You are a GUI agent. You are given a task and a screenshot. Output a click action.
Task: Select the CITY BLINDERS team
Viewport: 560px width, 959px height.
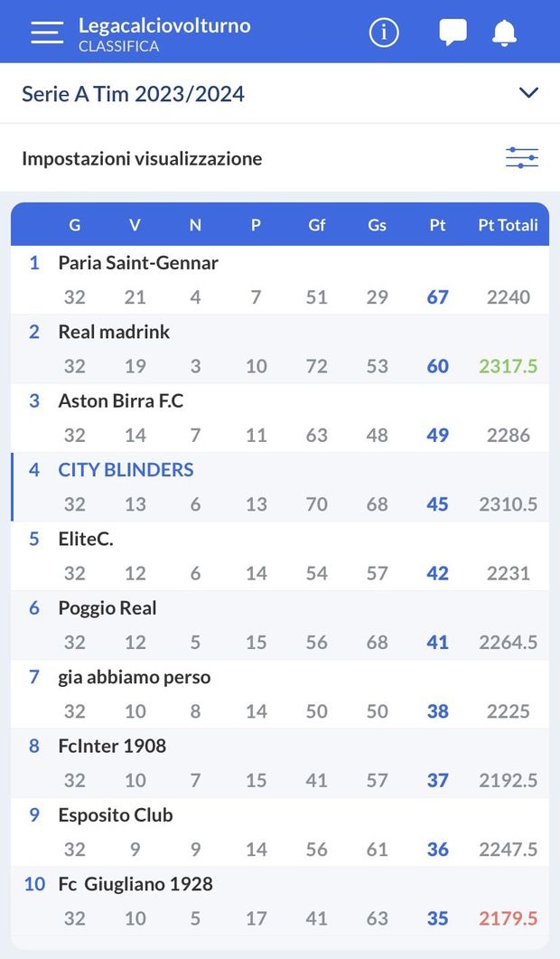[x=126, y=470]
